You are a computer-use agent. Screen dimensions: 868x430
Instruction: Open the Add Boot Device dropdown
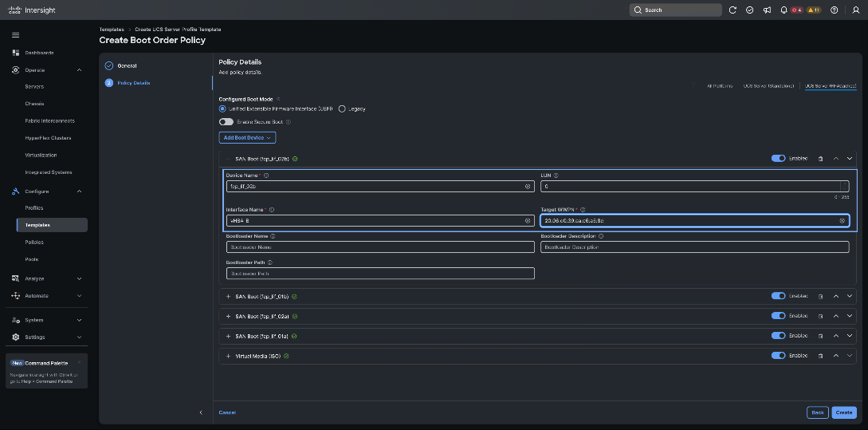pos(247,137)
